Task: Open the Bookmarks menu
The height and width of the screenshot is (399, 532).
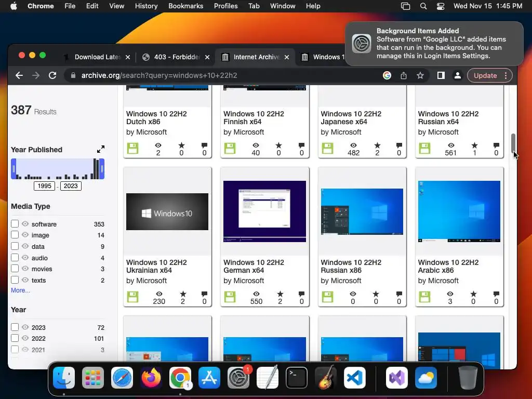Action: (185, 6)
